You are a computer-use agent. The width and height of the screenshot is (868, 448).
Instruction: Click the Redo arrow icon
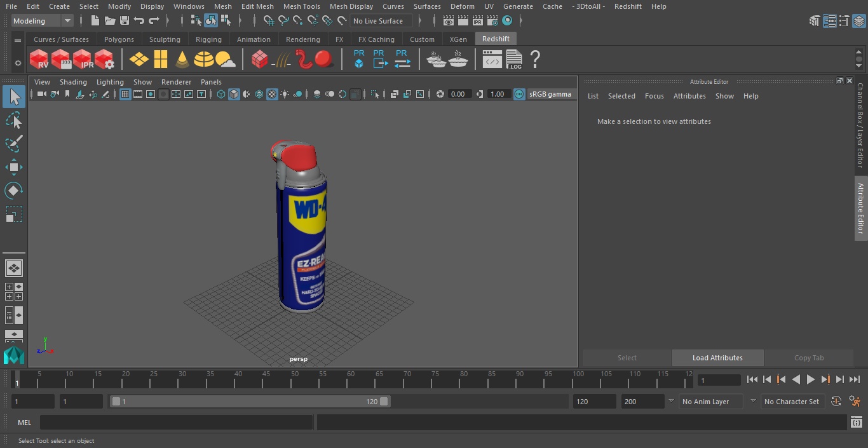point(154,21)
